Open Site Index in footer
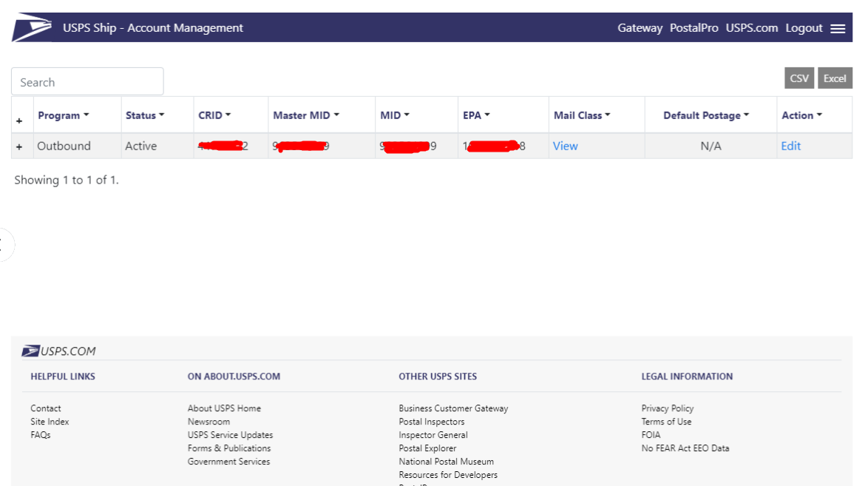 click(x=50, y=422)
